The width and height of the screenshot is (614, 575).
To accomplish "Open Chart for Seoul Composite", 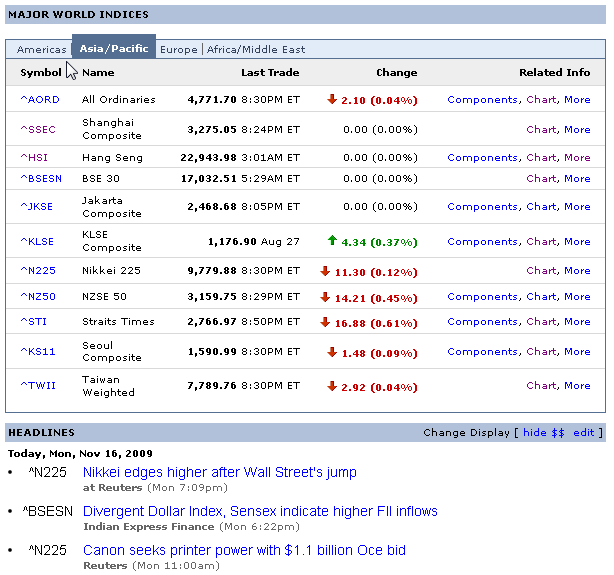I will point(541,352).
